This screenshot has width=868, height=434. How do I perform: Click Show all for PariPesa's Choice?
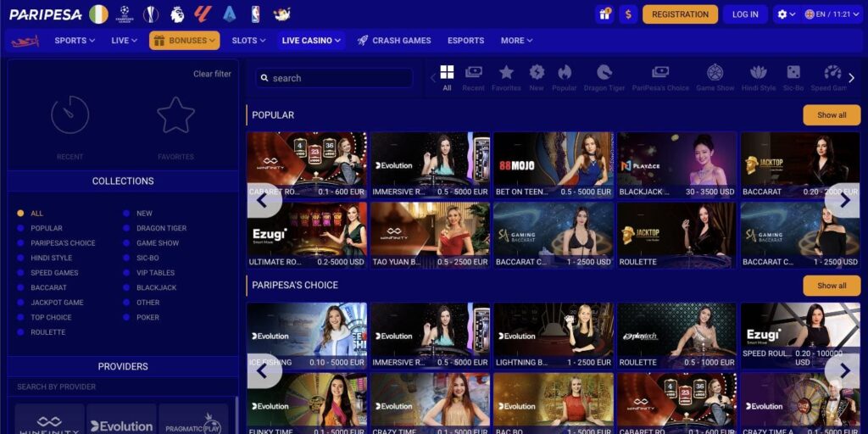click(832, 286)
